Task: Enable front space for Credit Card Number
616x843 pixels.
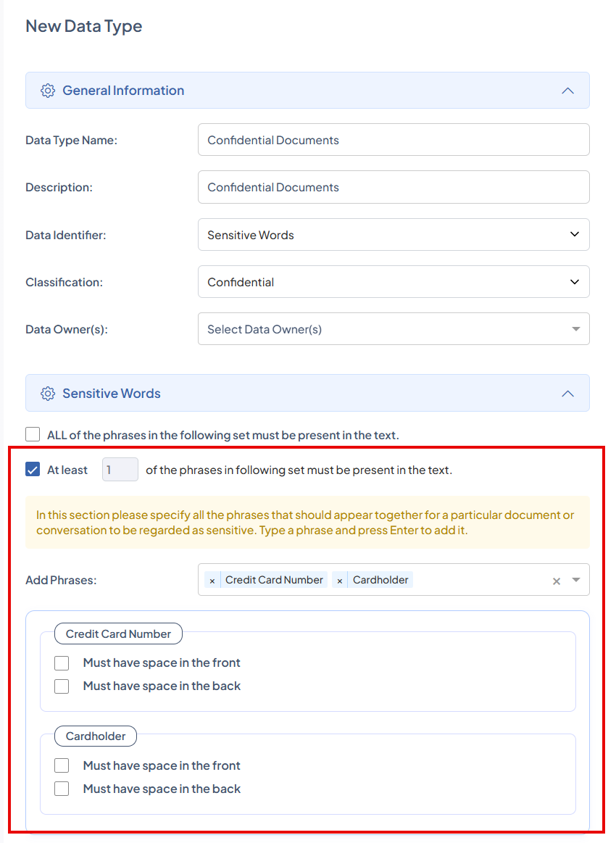Action: coord(62,663)
